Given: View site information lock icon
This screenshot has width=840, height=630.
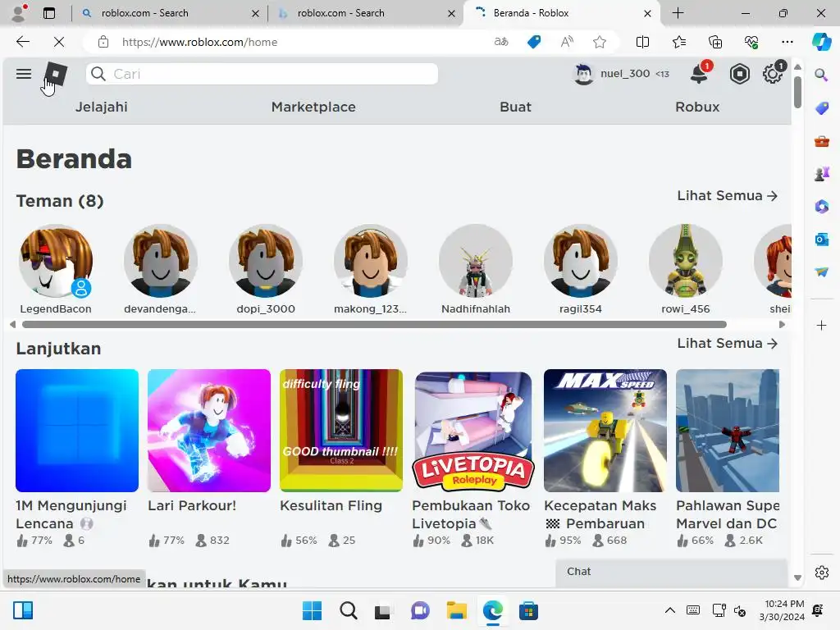Looking at the screenshot, I should pyautogui.click(x=103, y=42).
